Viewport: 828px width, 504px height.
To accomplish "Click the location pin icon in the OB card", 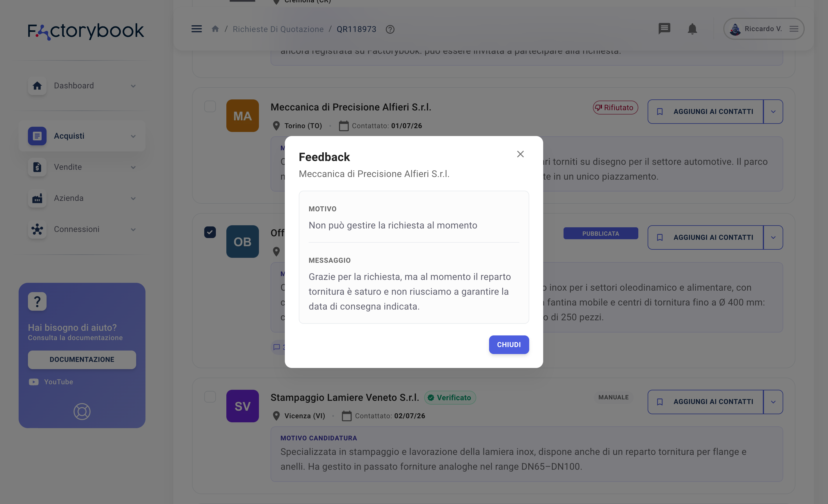I will pos(276,251).
